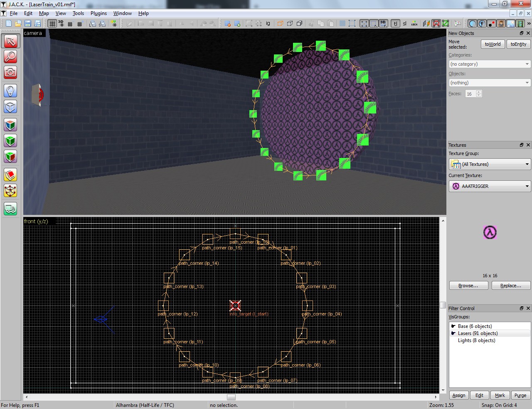Viewport: 532px width, 409px height.
Task: Open the Texture Group dropdown
Action: [490, 164]
